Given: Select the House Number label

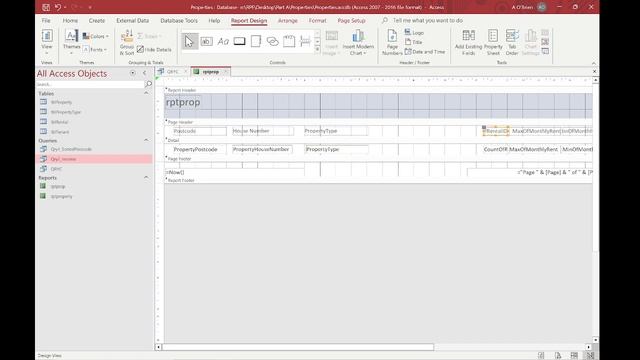Looking at the screenshot, I should click(262, 131).
